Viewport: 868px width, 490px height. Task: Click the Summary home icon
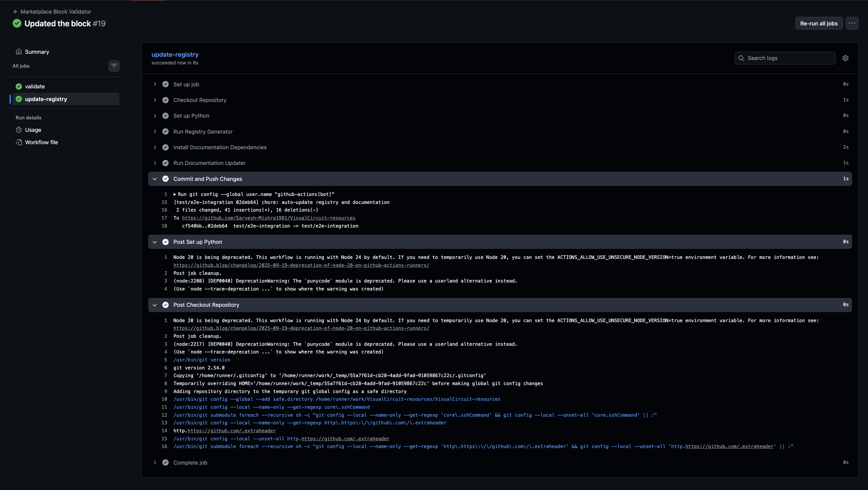(19, 52)
